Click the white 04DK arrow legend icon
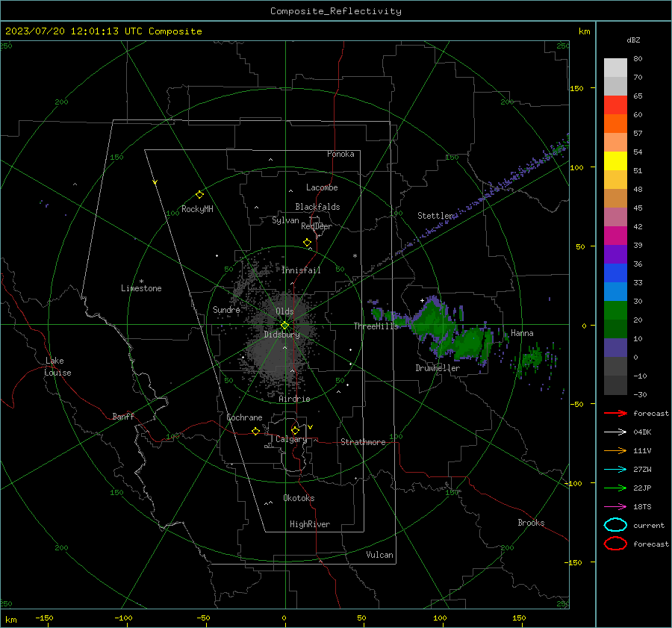Viewport: 672px width, 628px height. 615,432
